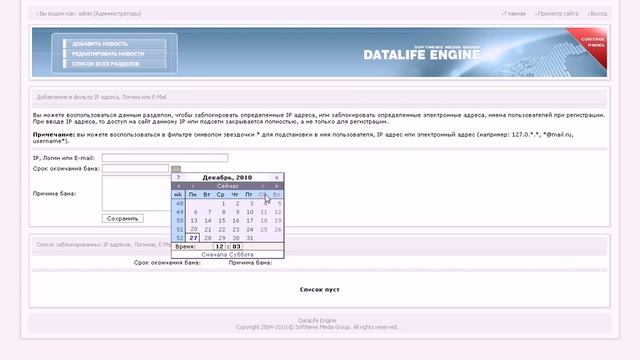Viewport: 640px width, 360px height.
Task: Open Список всех разделов from banner menu
Action: click(115, 64)
